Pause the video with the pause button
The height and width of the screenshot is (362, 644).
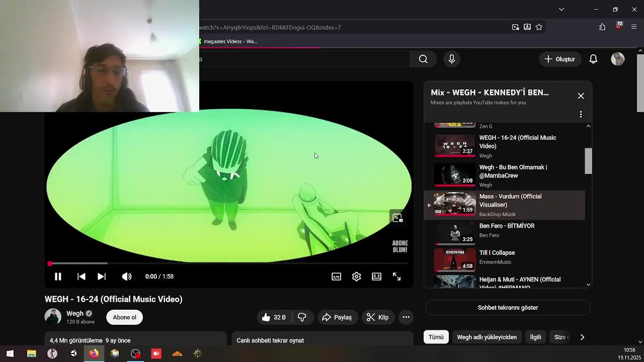58,277
